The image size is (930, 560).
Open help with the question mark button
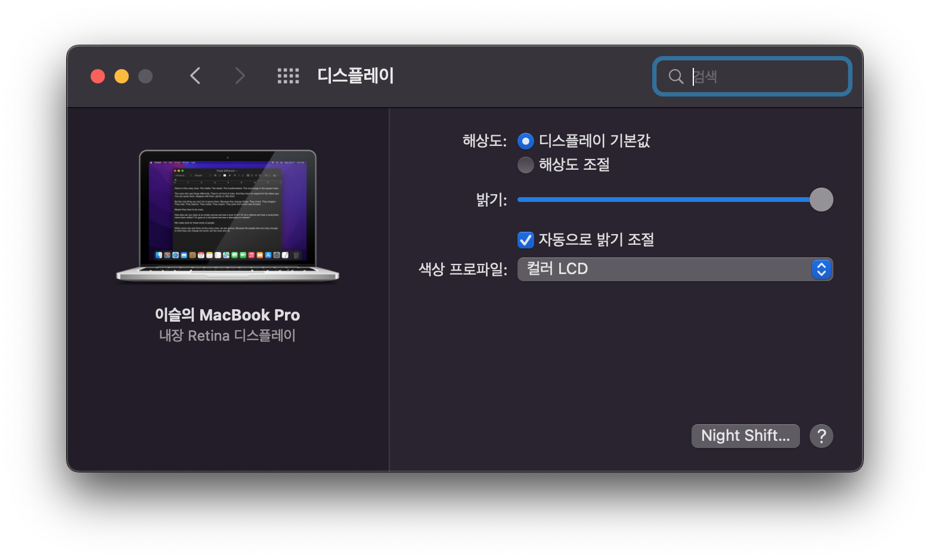pyautogui.click(x=821, y=436)
